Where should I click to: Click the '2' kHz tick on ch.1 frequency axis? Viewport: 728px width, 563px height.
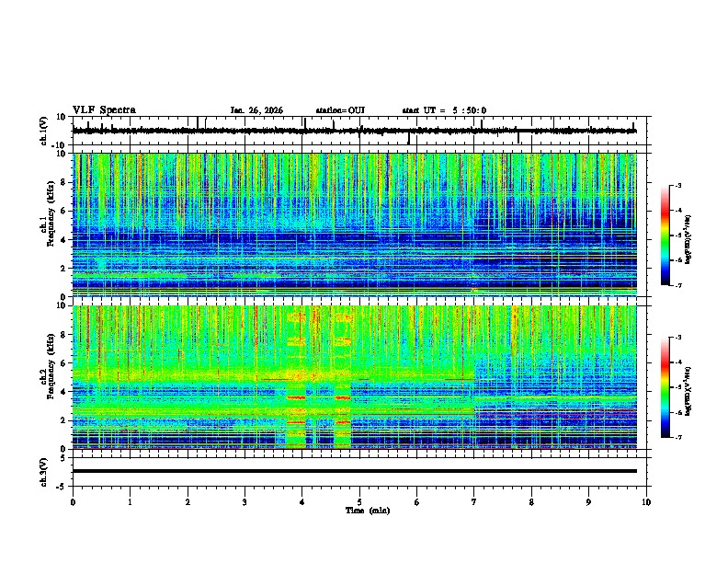[x=64, y=268]
